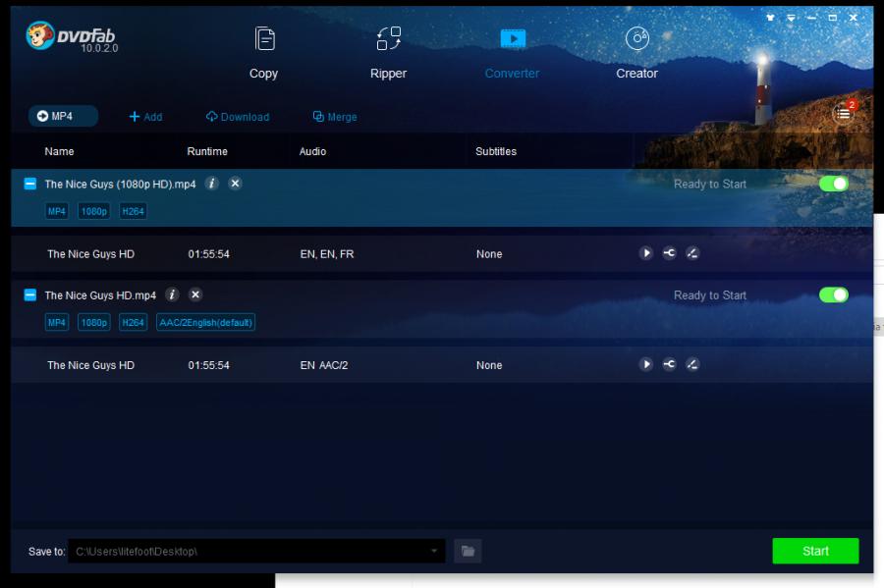Select subtitles None for EN, EN, FR title
The width and height of the screenshot is (884, 588).
tap(489, 254)
